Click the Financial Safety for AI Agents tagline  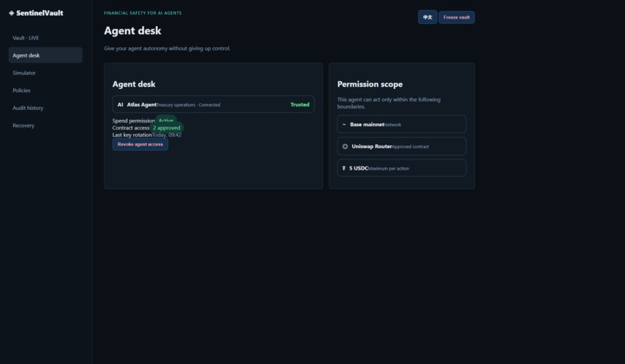143,13
